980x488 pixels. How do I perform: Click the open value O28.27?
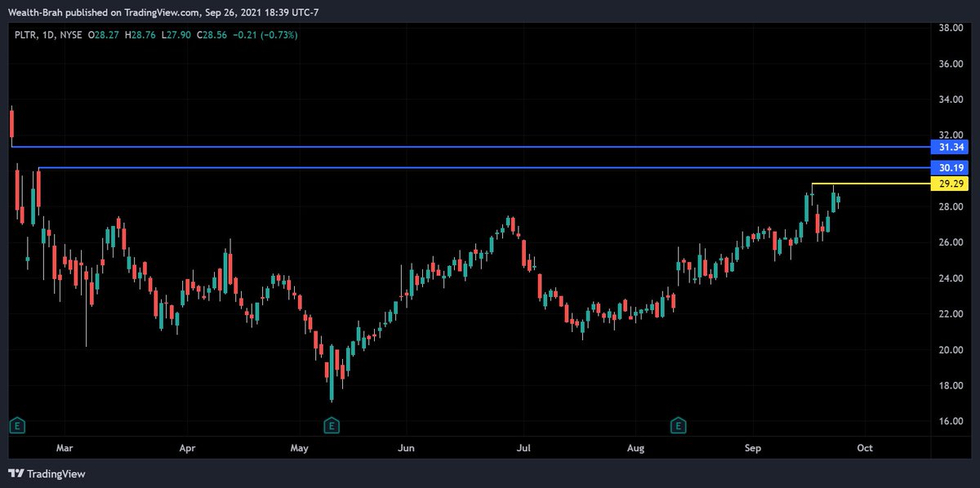[105, 34]
